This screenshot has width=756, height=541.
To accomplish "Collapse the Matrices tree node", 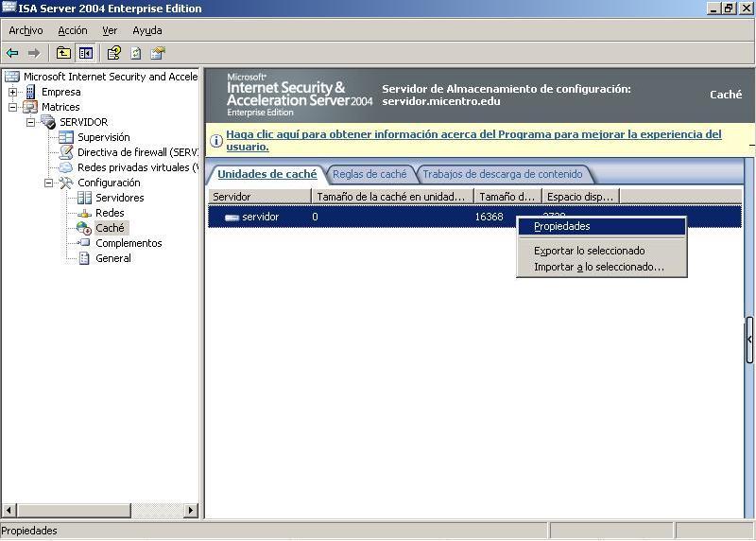I will tap(13, 107).
